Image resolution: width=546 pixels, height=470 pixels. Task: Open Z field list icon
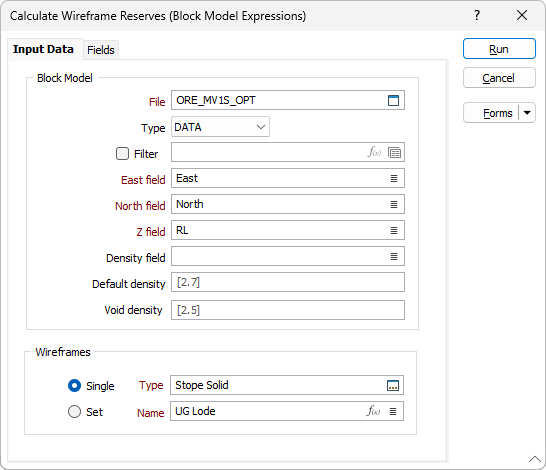pos(394,230)
